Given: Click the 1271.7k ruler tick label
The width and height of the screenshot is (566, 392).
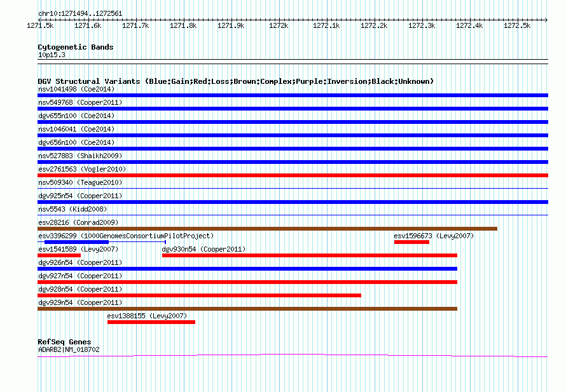Looking at the screenshot, I should 135,25.
